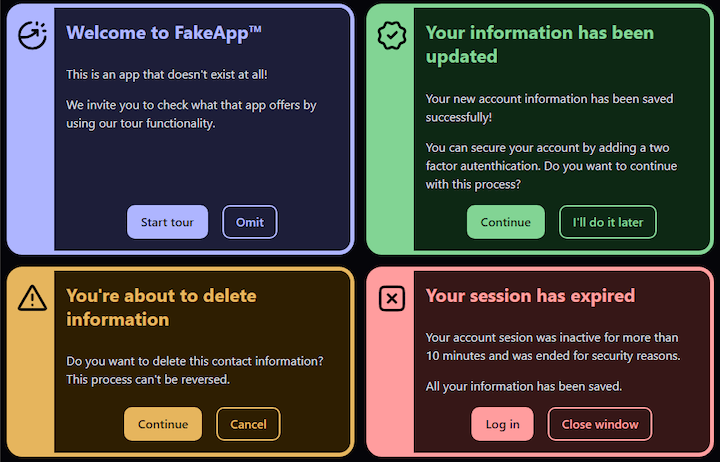Image resolution: width=720 pixels, height=462 pixels.
Task: Click the warning triangle icon
Action: point(32,298)
